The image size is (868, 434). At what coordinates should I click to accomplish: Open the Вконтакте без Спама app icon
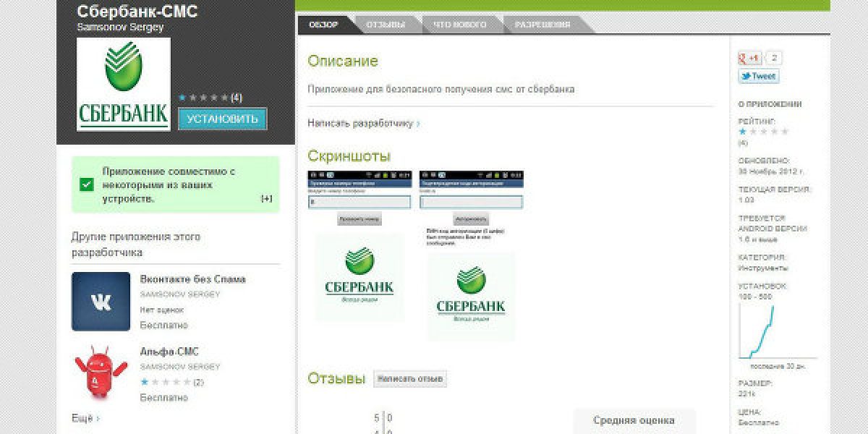[101, 302]
